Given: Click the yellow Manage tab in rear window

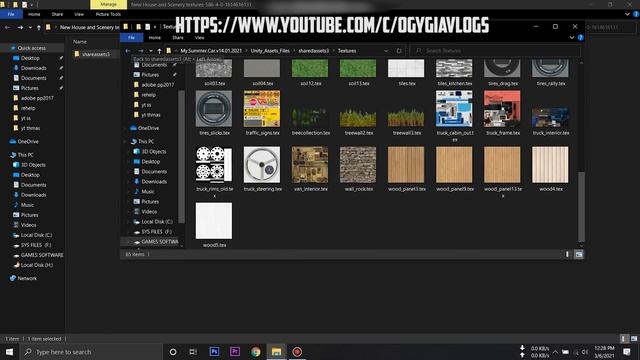Looking at the screenshot, I should click(108, 4).
